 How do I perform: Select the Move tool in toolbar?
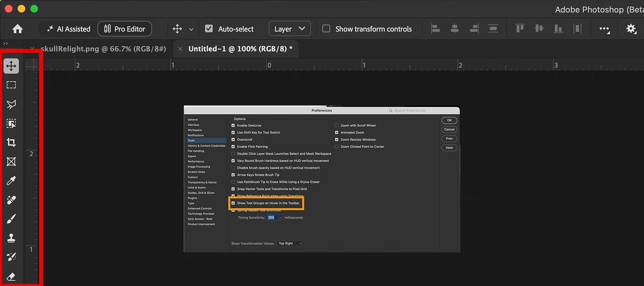[11, 66]
